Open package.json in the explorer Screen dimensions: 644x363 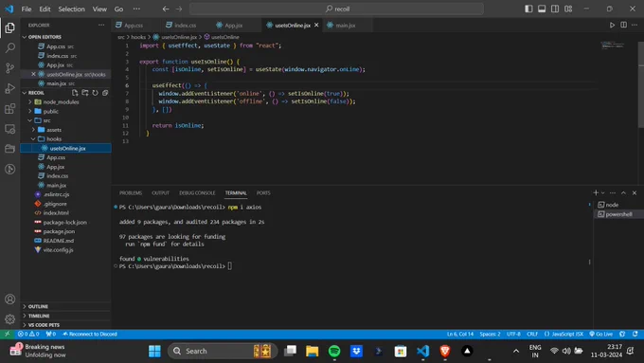tap(59, 231)
